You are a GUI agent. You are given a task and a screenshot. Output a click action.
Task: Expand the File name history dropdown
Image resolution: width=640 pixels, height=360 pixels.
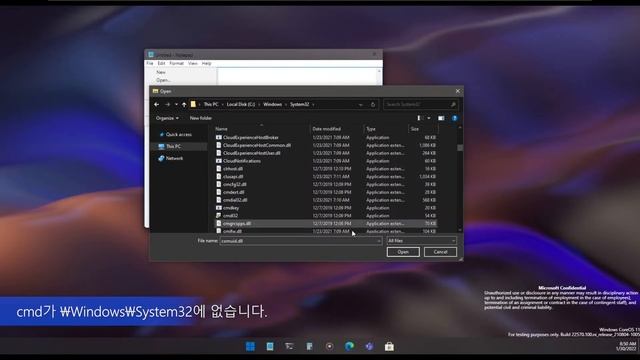379,241
